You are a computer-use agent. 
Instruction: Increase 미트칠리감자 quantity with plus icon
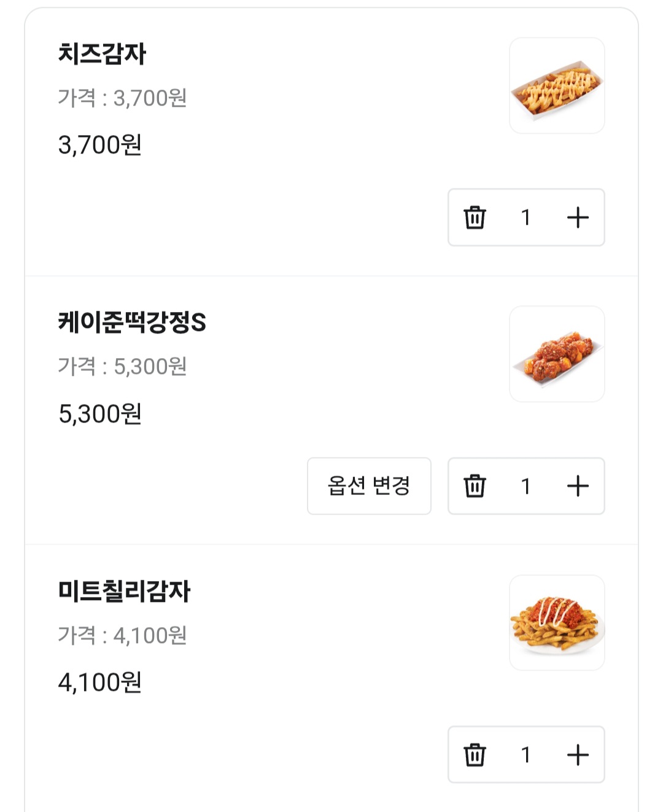pyautogui.click(x=578, y=755)
